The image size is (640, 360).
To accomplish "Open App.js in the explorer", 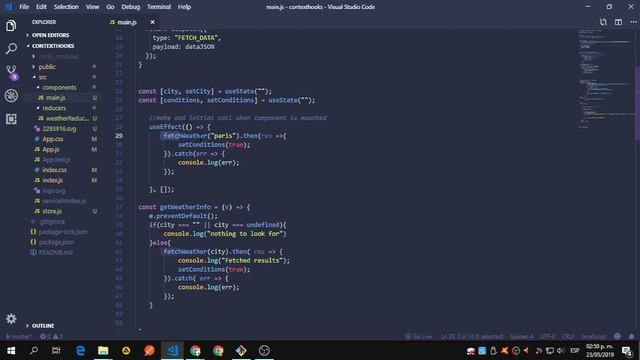I will (51, 149).
